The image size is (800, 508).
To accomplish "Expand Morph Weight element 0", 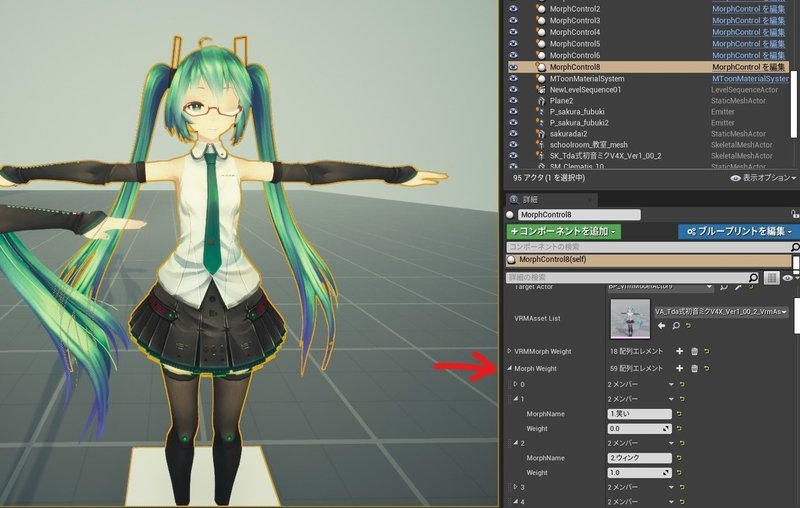I will [x=515, y=384].
